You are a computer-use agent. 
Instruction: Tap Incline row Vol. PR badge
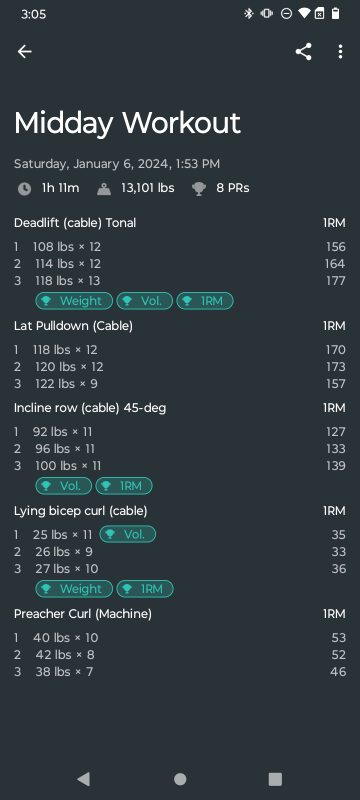[64, 486]
